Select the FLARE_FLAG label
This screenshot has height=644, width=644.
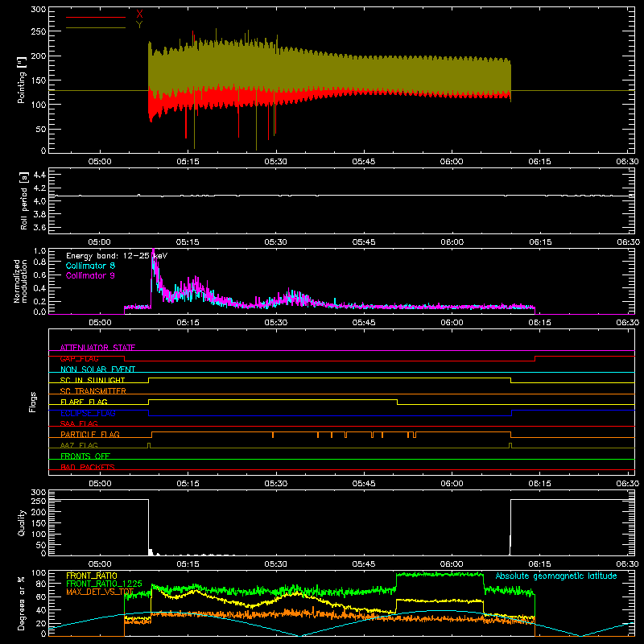84,402
